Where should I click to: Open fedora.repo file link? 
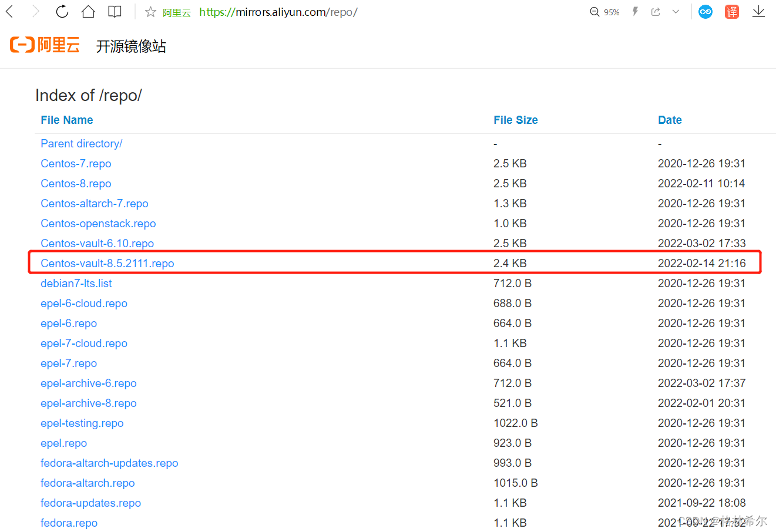click(x=69, y=523)
